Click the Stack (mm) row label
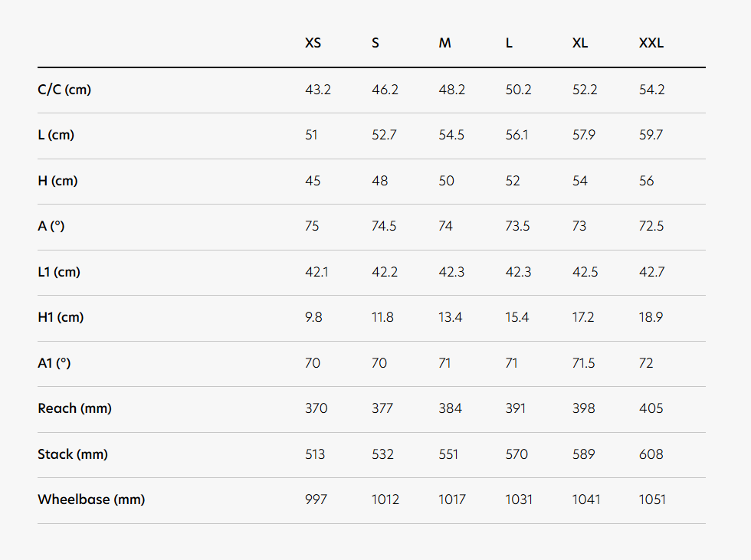This screenshot has width=751, height=560. pos(72,454)
